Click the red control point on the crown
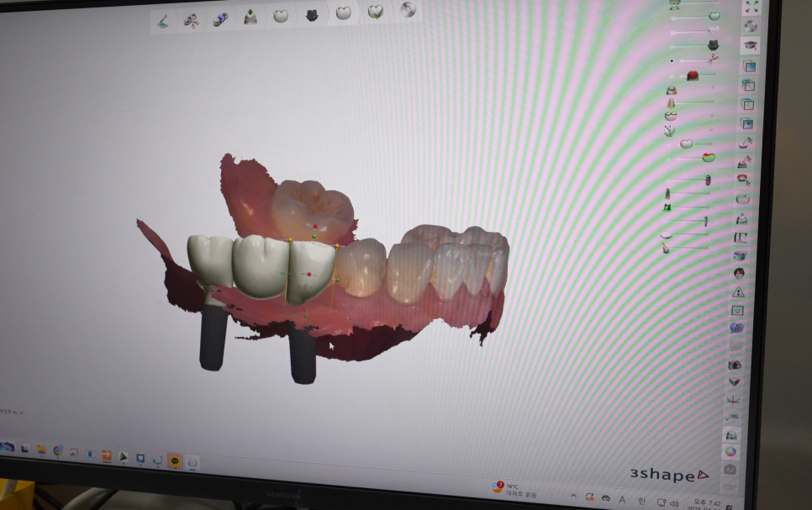The width and height of the screenshot is (812, 510). coord(309,275)
